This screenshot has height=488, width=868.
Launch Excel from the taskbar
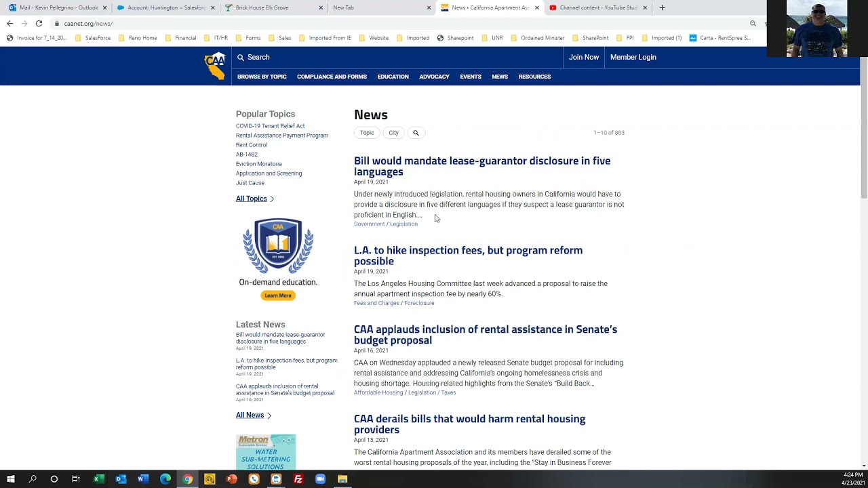(x=98, y=479)
